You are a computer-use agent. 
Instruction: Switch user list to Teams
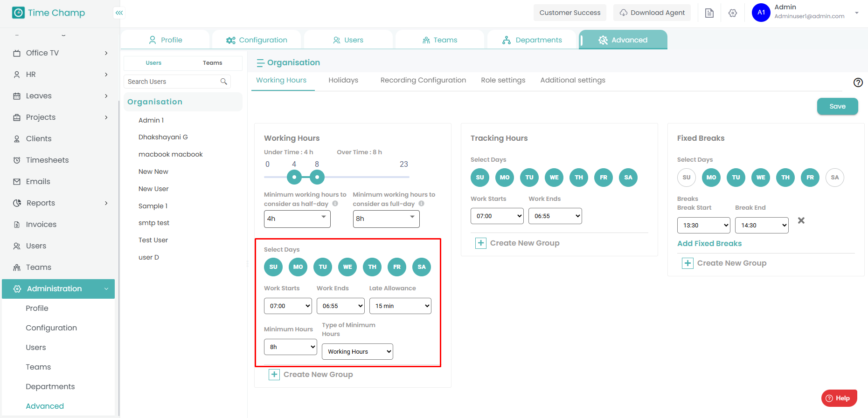pyautogui.click(x=213, y=63)
